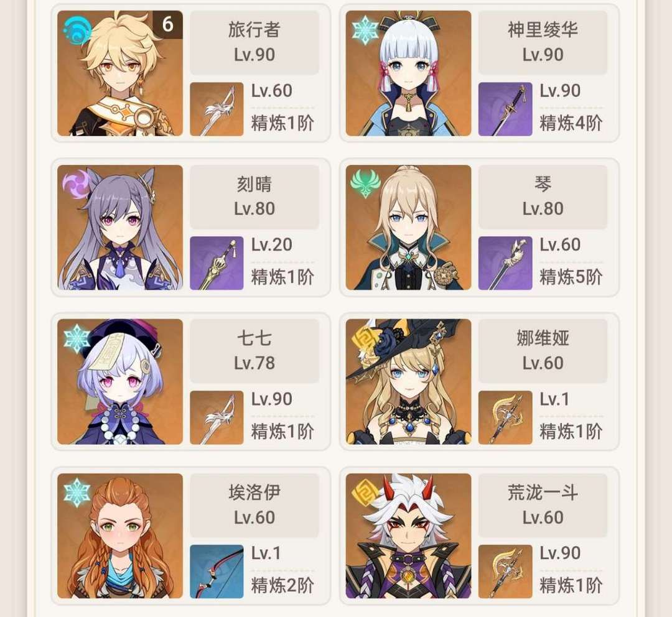The height and width of the screenshot is (617, 672).
Task: Click 娜维娅's Lv.1 axe weapon icon
Action: [x=505, y=417]
